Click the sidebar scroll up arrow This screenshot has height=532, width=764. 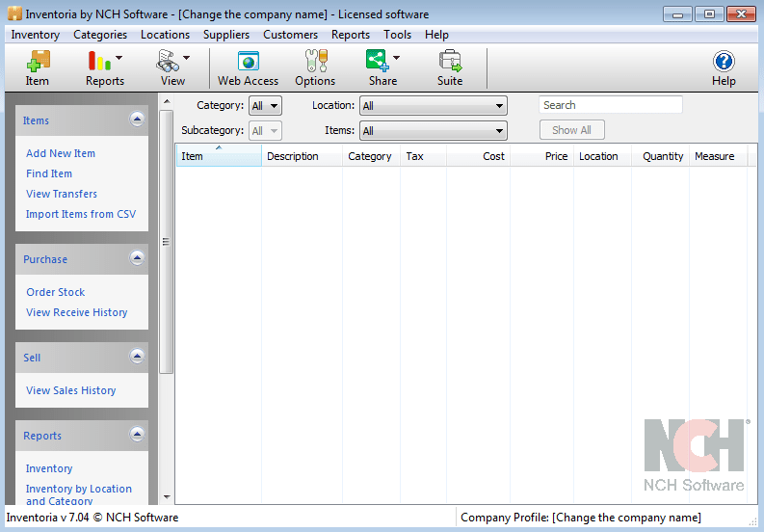coord(167,101)
